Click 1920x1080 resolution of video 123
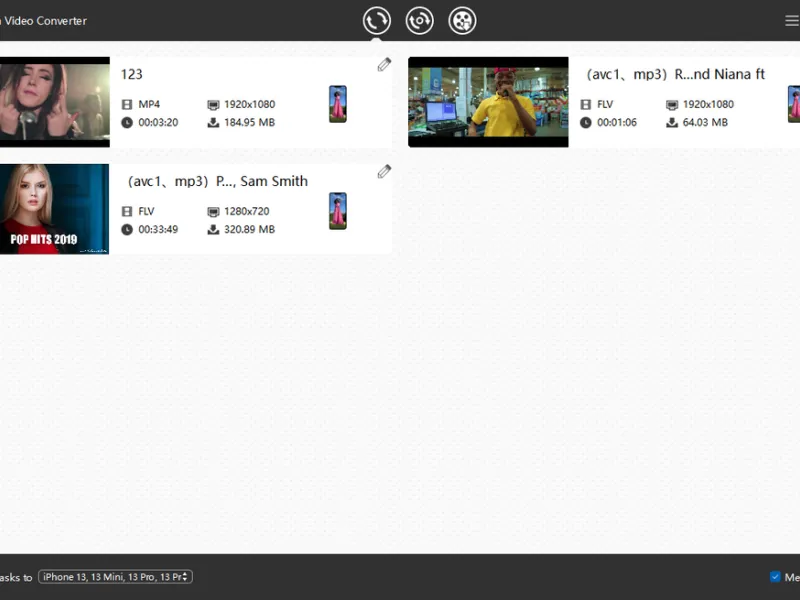This screenshot has height=600, width=800. (249, 104)
